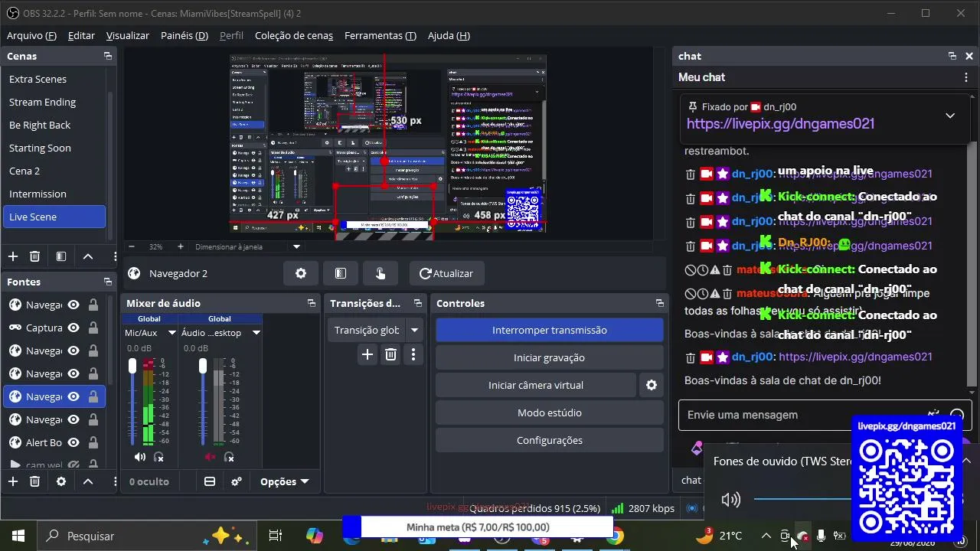This screenshot has width=980, height=551.
Task: Hide the Captura source with eye icon
Action: [x=73, y=328]
